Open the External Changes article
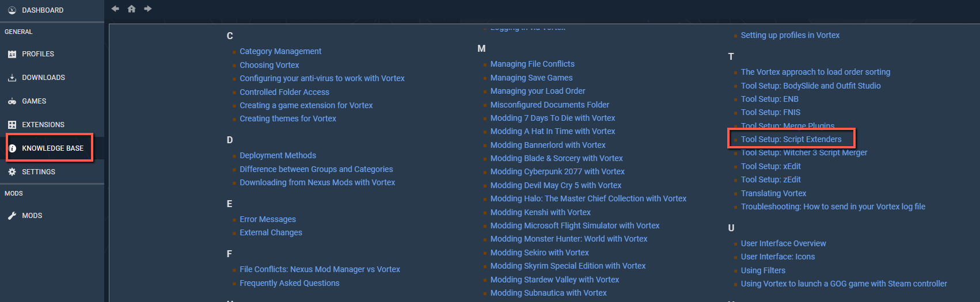Image resolution: width=980 pixels, height=302 pixels. coord(271,232)
